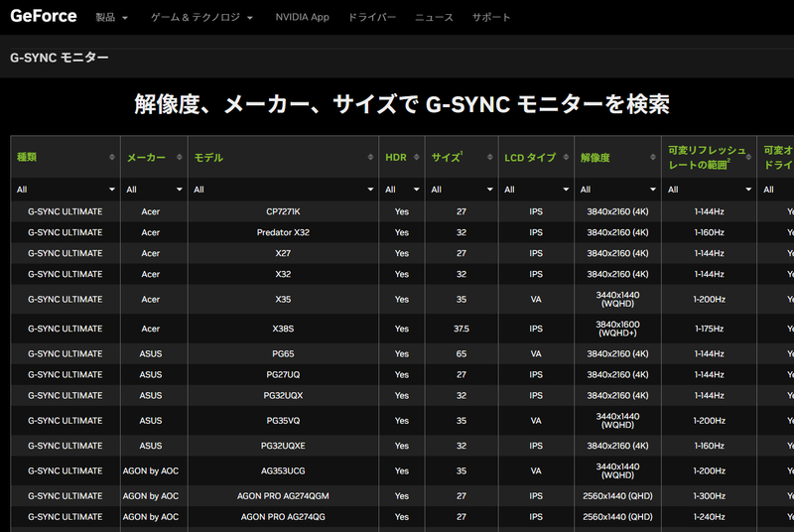The image size is (794, 532).
Task: Sort table by LCD タイプ column arrows
Action: point(566,157)
